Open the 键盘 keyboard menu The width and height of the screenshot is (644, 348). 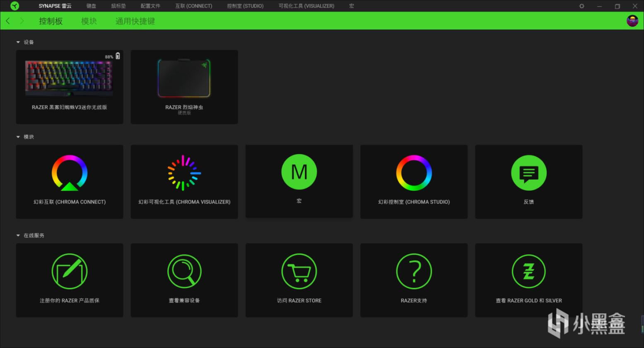click(91, 6)
